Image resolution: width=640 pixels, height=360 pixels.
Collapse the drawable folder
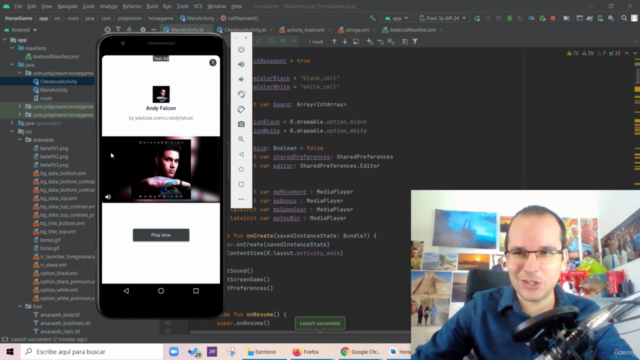[20, 140]
